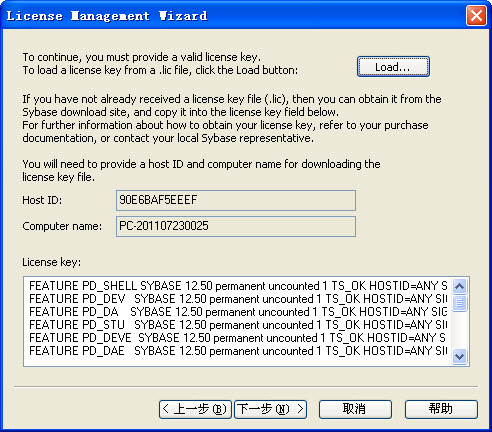Close the License Management Wizard window
This screenshot has height=432, width=492.
point(476,15)
